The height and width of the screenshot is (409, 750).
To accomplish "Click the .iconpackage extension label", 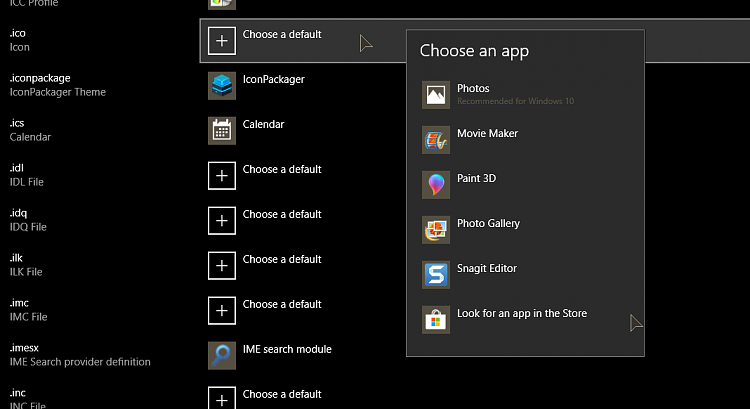I will coord(40,78).
